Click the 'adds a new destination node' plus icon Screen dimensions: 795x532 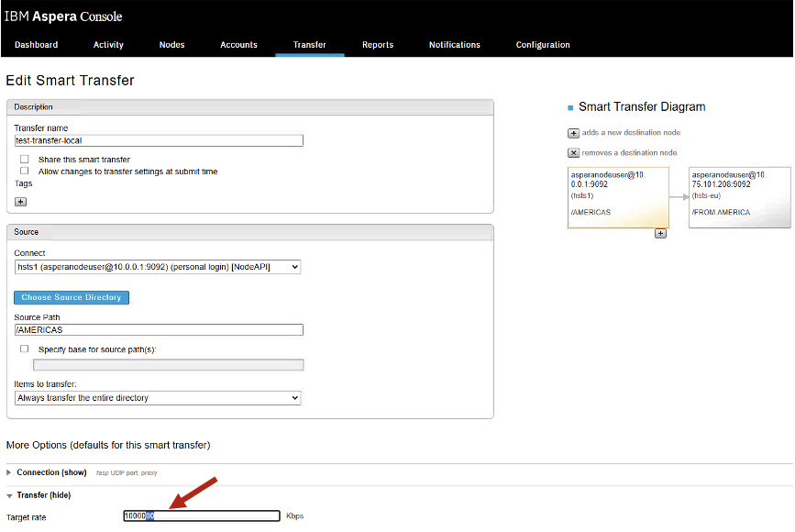tap(573, 133)
